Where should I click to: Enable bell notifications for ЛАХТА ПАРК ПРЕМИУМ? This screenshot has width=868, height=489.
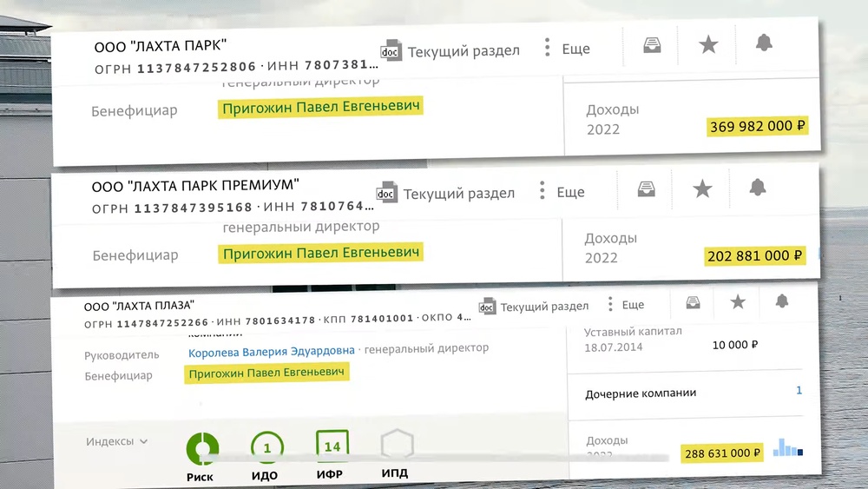tap(758, 187)
